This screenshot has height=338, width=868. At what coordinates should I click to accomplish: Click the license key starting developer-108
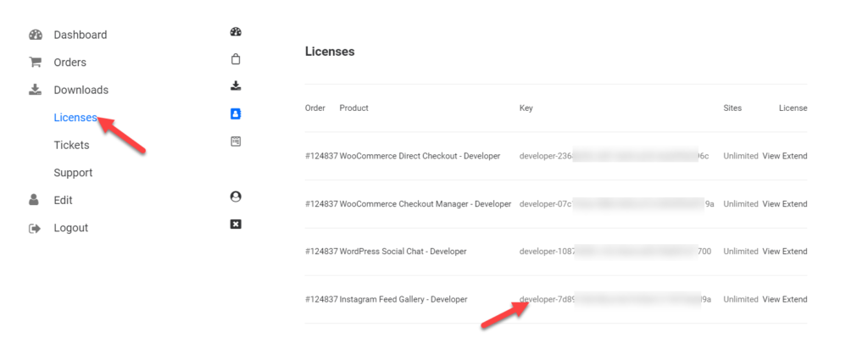coord(615,251)
